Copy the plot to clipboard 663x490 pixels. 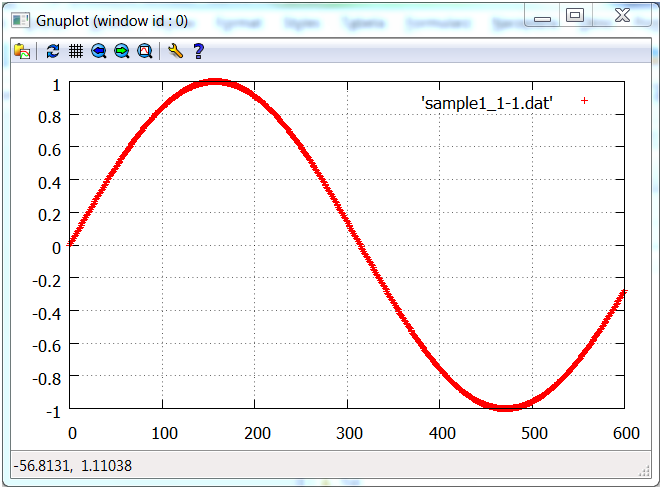coord(22,51)
